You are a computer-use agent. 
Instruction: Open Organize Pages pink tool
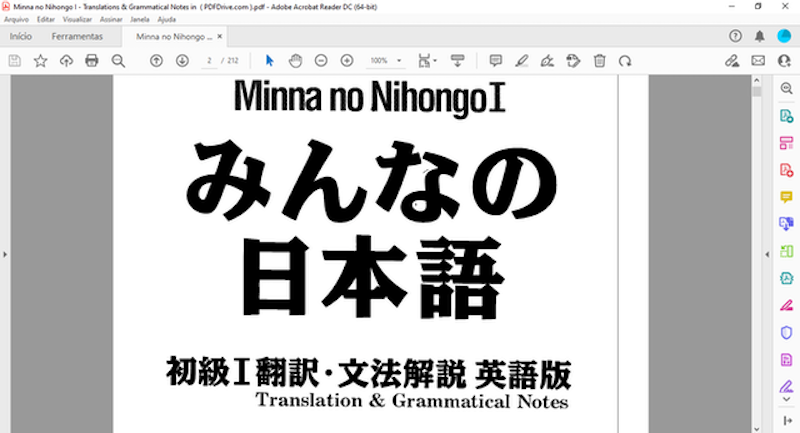tap(786, 143)
